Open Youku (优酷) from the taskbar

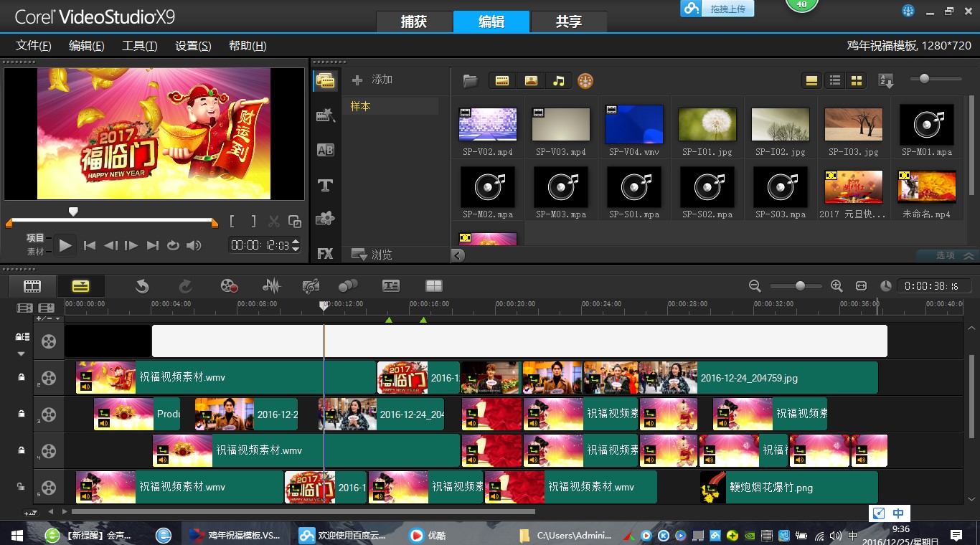(x=428, y=535)
